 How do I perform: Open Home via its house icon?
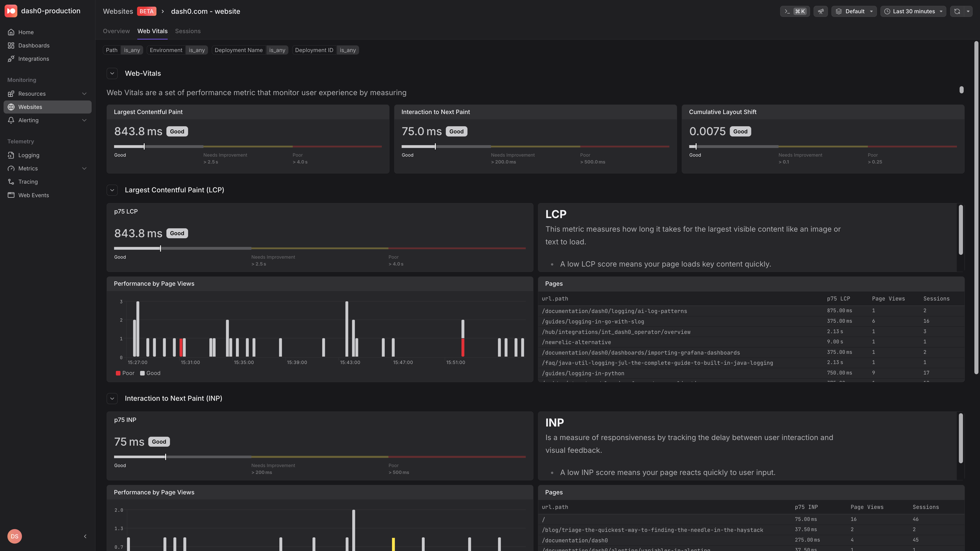click(11, 32)
